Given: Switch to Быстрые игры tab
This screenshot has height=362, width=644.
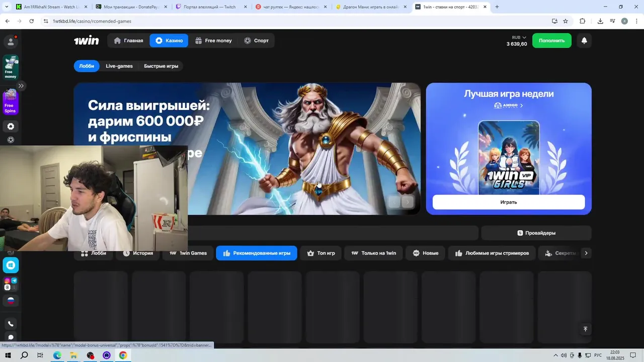Looking at the screenshot, I should (x=161, y=66).
